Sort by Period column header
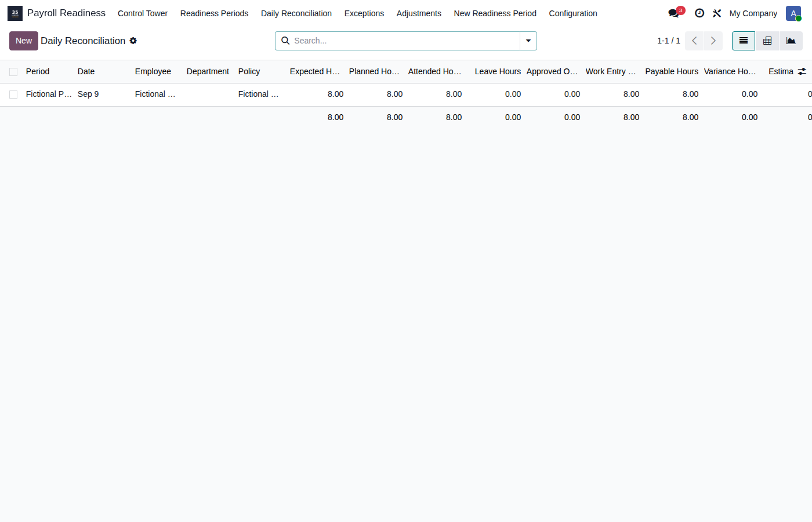The width and height of the screenshot is (812, 522). (38, 71)
